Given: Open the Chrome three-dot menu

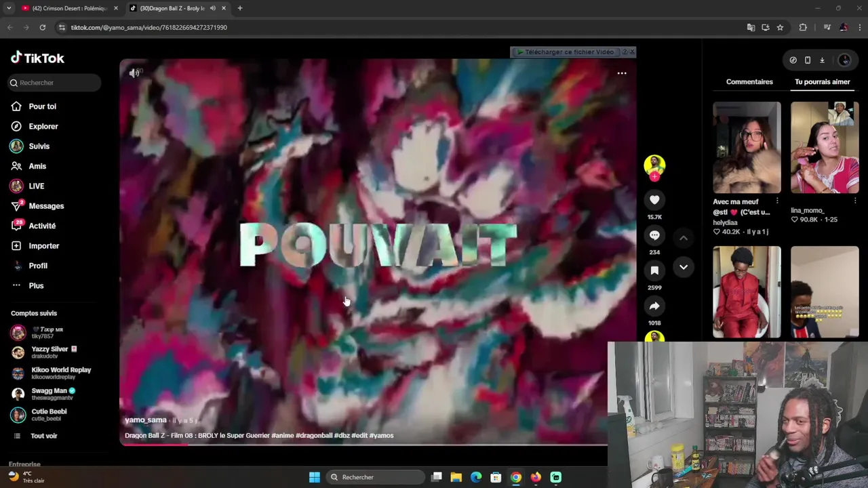Looking at the screenshot, I should coord(860,28).
